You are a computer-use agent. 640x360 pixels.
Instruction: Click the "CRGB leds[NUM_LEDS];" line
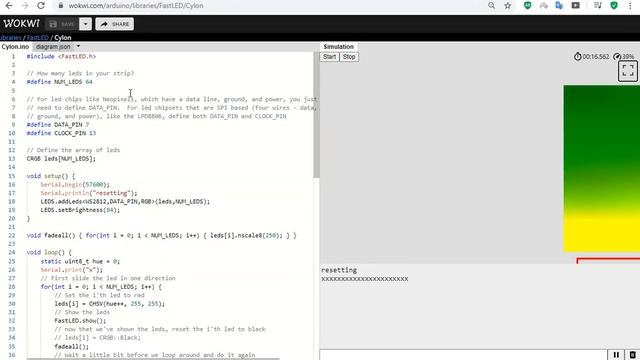[x=61, y=159]
